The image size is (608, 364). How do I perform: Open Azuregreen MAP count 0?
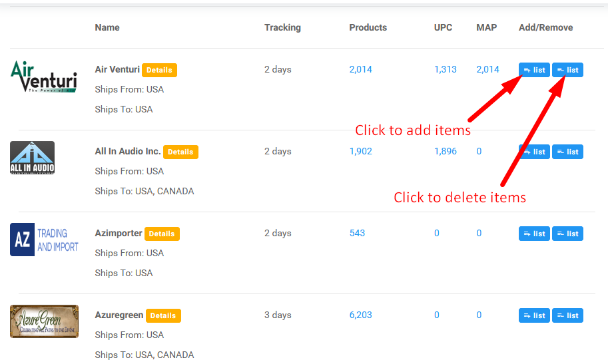tap(479, 315)
